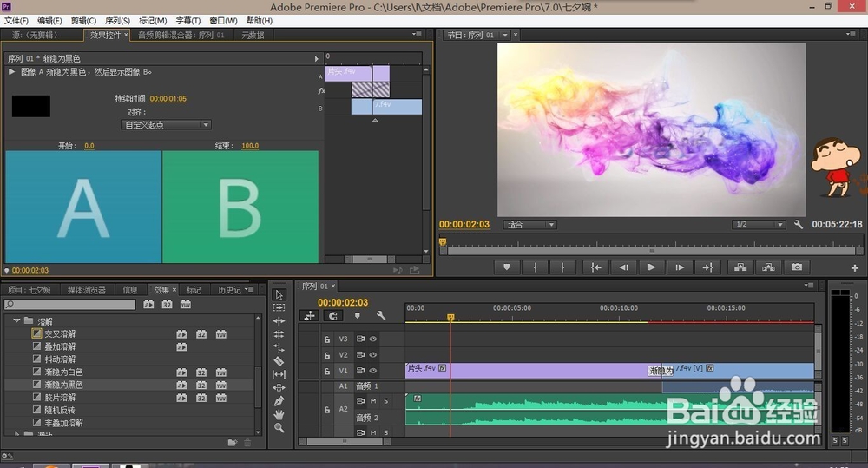
Task: Click the duration value 00:00:01:05
Action: click(168, 99)
